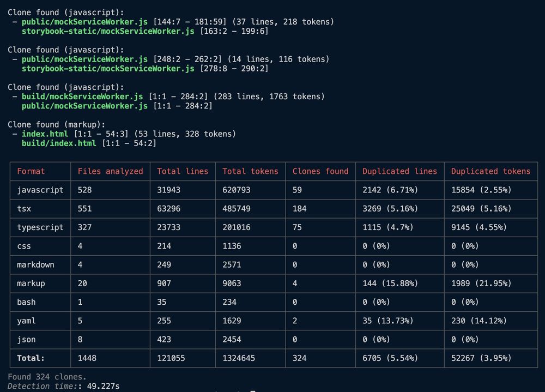
Task: Click the tsx total lines 63296
Action: 168,209
